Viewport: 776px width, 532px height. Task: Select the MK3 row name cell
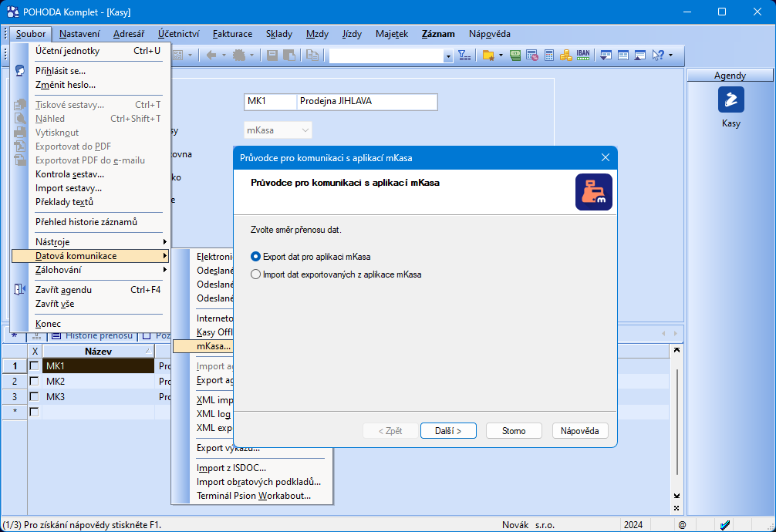click(99, 396)
